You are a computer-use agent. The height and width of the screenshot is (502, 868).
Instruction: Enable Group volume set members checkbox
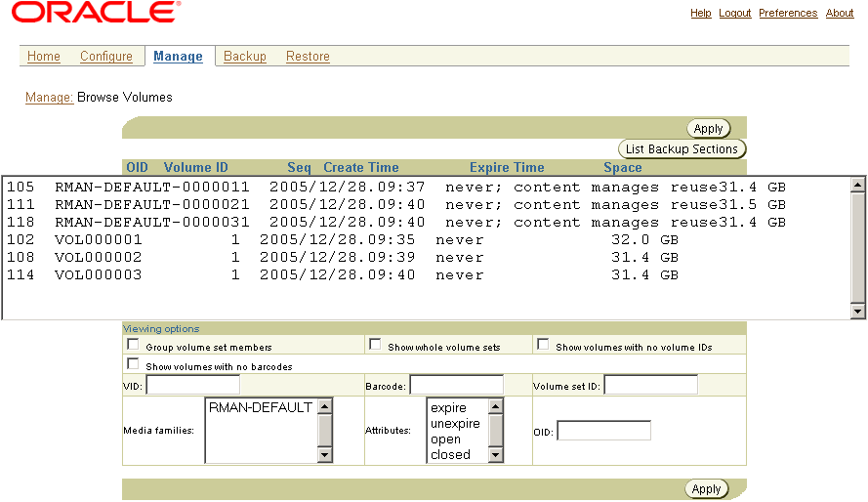[x=133, y=345]
